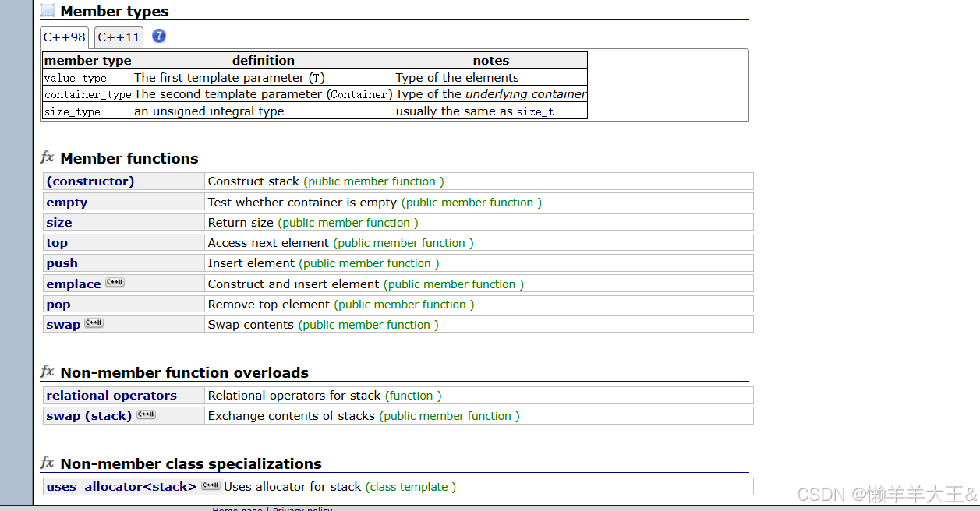The image size is (980, 511).
Task: Click fx icon beside Non-member function overloads
Action: coord(48,372)
